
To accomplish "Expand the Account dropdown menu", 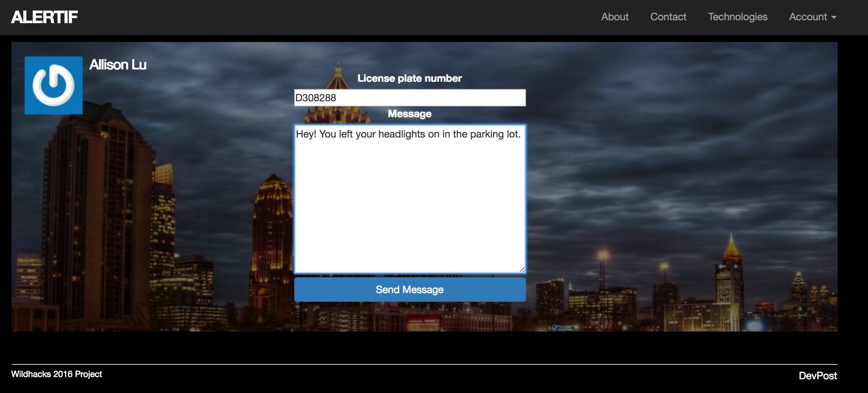I will pos(808,17).
